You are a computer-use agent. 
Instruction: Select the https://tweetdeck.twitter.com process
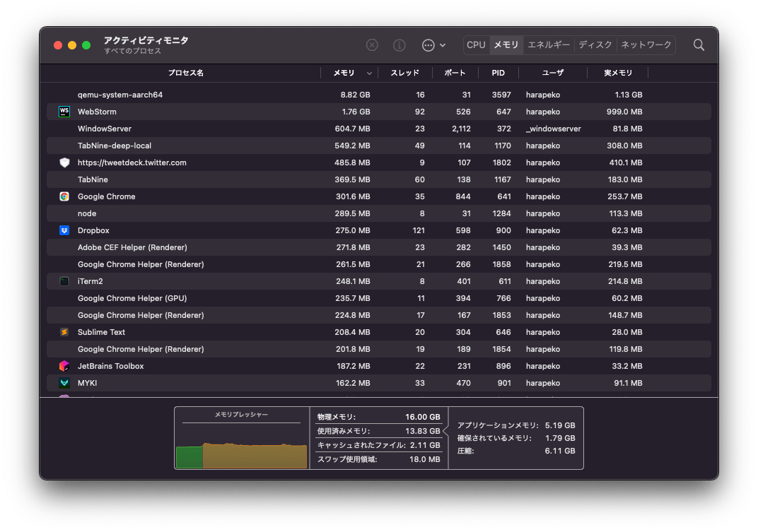[x=132, y=162]
